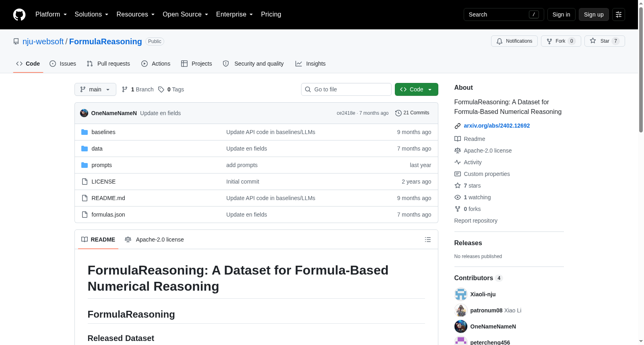Click the commit history clock icon

398,113
